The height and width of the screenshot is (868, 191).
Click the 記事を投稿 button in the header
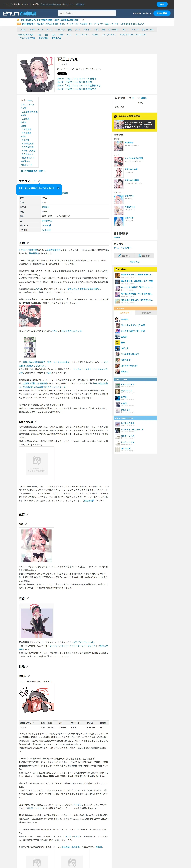pos(162,13)
